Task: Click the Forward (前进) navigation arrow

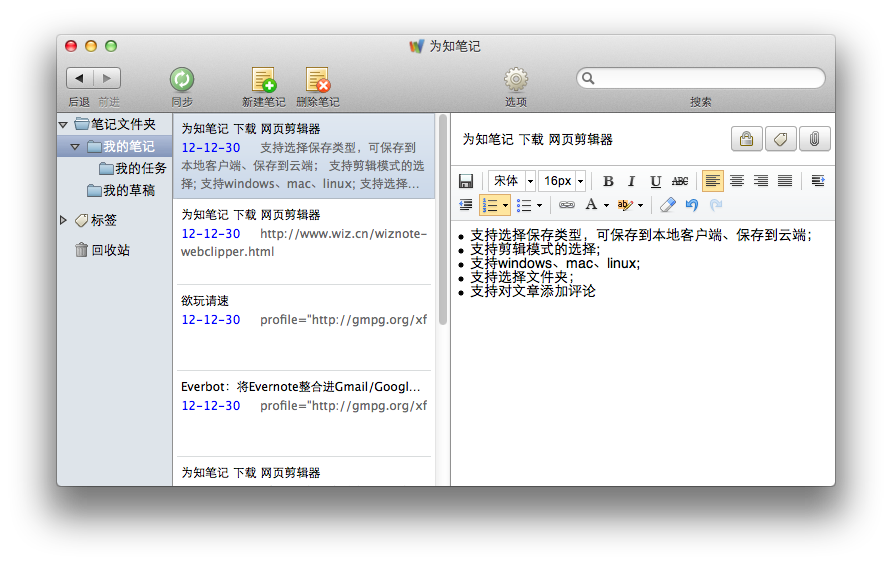Action: [107, 78]
